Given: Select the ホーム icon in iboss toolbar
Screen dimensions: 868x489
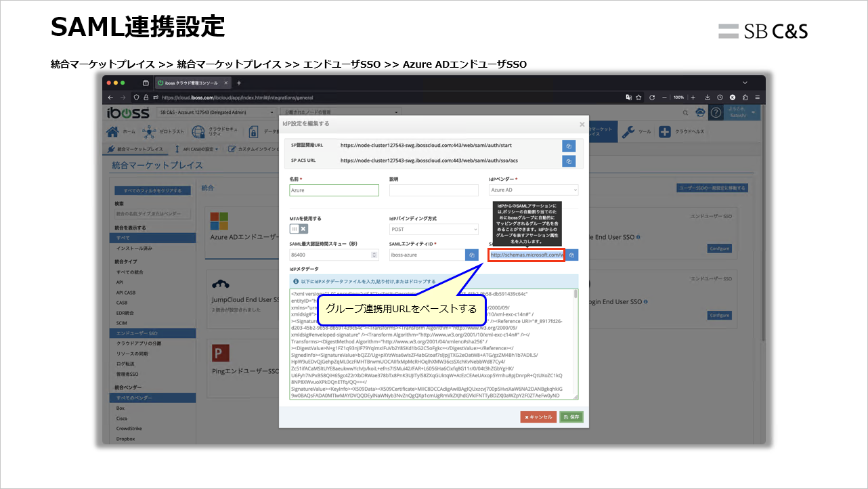Looking at the screenshot, I should (x=112, y=131).
